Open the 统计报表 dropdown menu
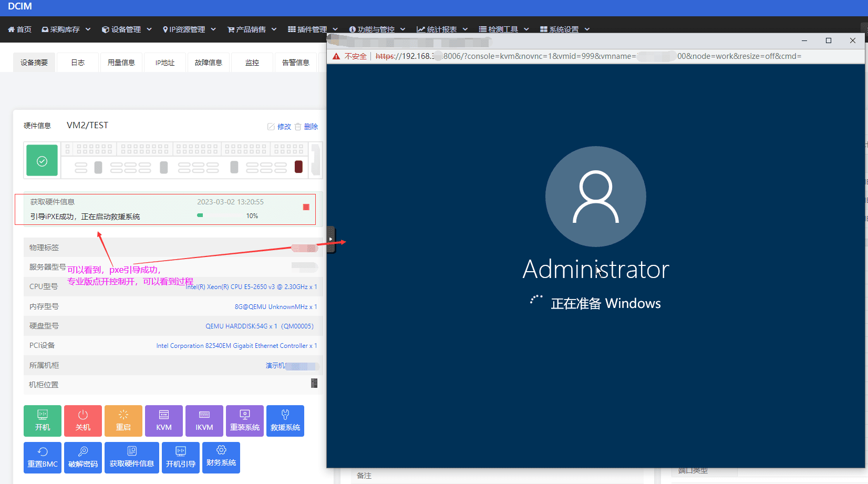Screen dimensions: 868x484 (x=442, y=29)
